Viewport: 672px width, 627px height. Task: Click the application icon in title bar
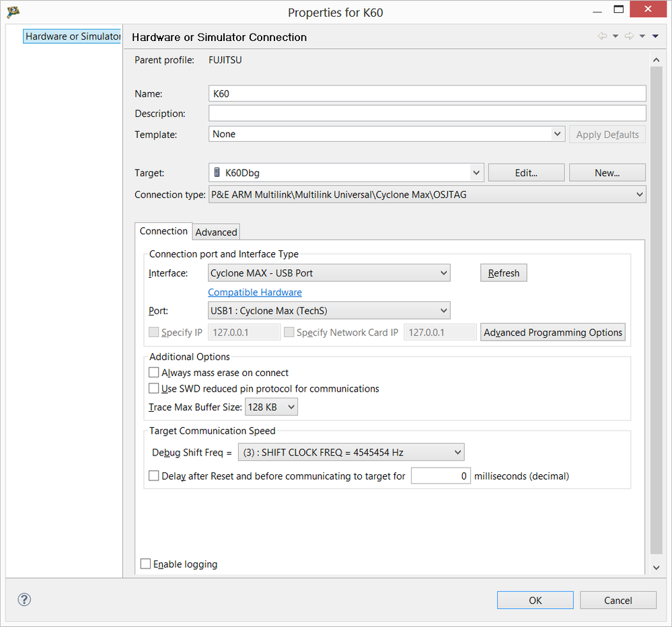[x=13, y=12]
